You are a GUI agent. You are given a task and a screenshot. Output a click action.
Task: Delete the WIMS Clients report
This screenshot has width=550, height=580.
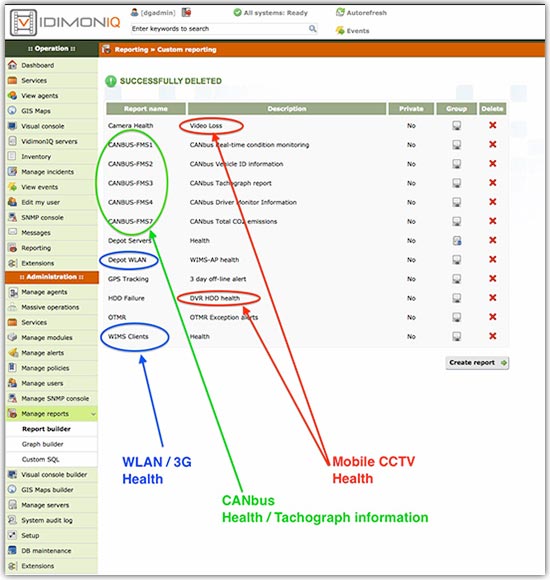coord(492,336)
